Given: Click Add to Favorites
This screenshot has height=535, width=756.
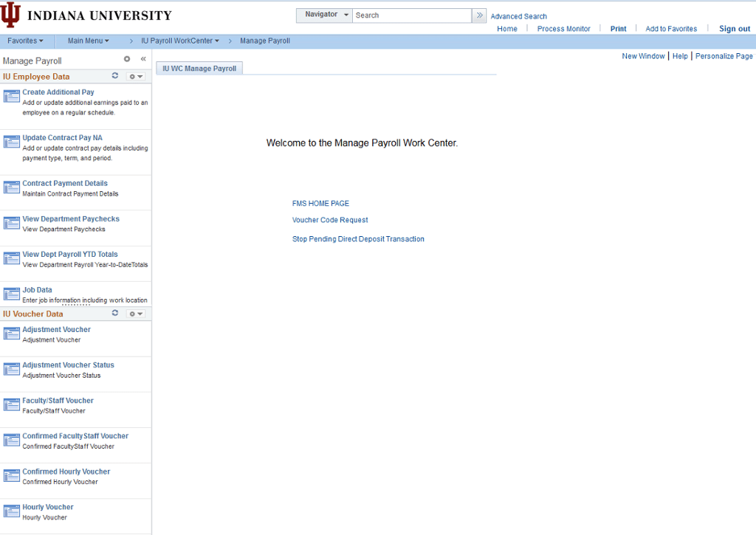Looking at the screenshot, I should [671, 29].
